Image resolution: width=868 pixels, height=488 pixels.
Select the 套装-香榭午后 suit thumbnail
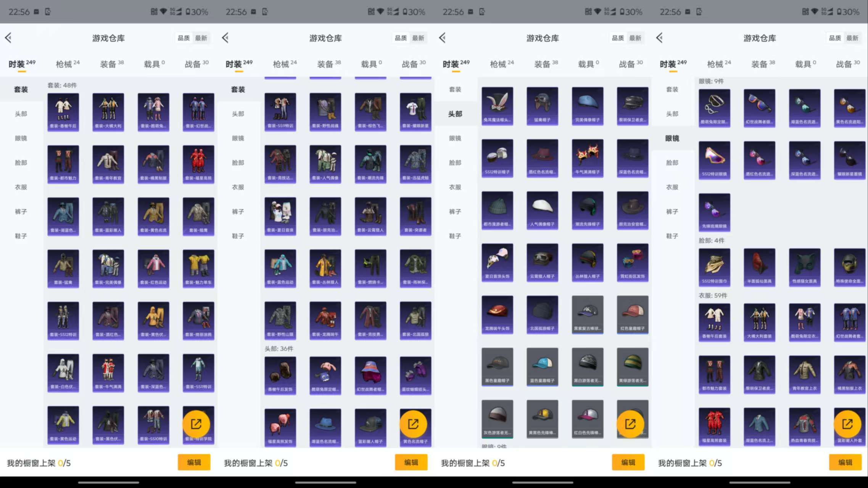[63, 111]
